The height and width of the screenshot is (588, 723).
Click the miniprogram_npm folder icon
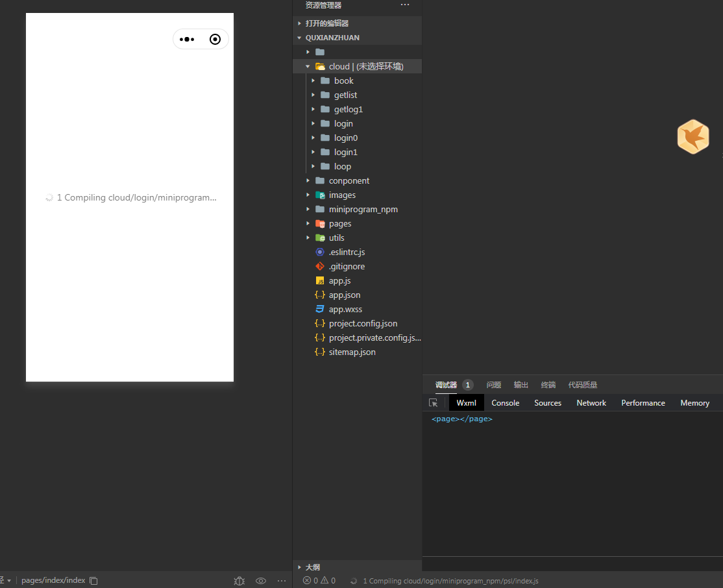pos(320,210)
